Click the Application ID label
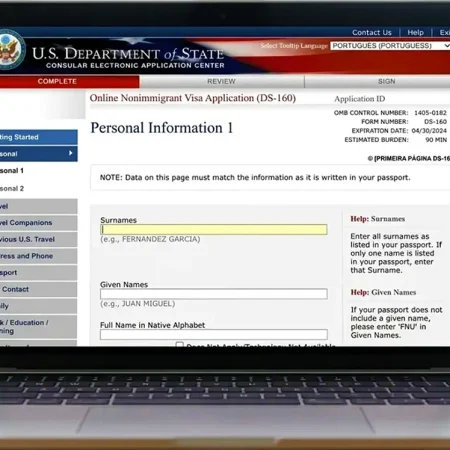The height and width of the screenshot is (450, 450). 360,99
